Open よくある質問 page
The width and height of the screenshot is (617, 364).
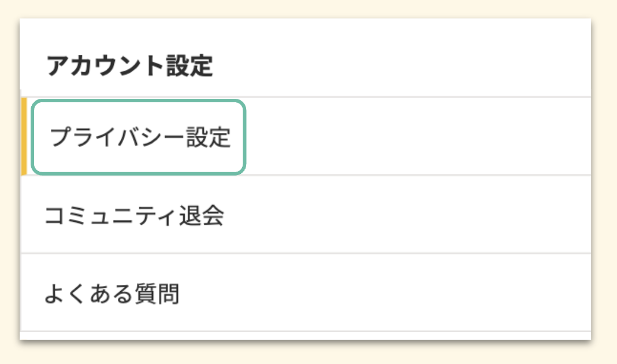tap(111, 294)
